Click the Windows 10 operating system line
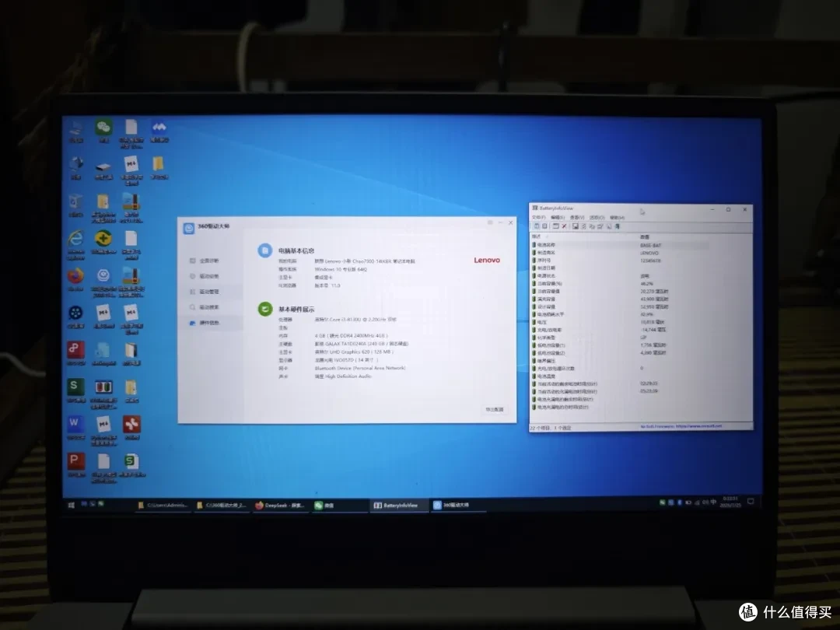This screenshot has height=630, width=840. pos(341,269)
